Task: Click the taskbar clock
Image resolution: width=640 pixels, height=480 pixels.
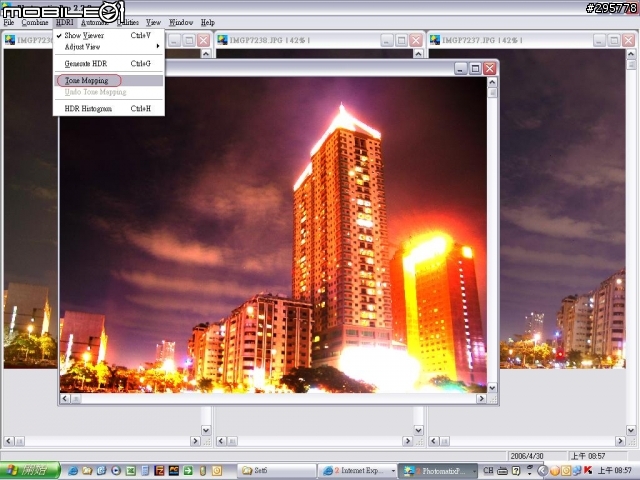Action: [617, 471]
